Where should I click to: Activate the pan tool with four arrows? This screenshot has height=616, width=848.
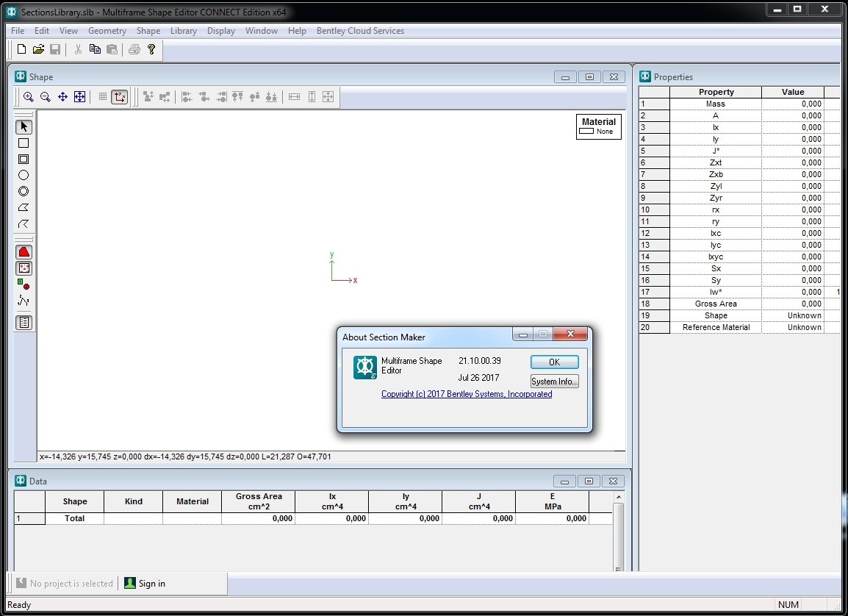click(x=62, y=97)
